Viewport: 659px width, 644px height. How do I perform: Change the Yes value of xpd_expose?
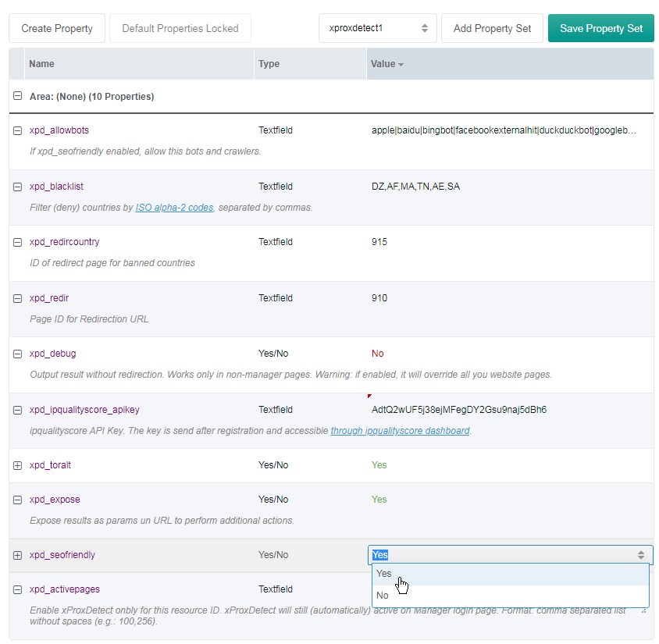[x=379, y=500]
